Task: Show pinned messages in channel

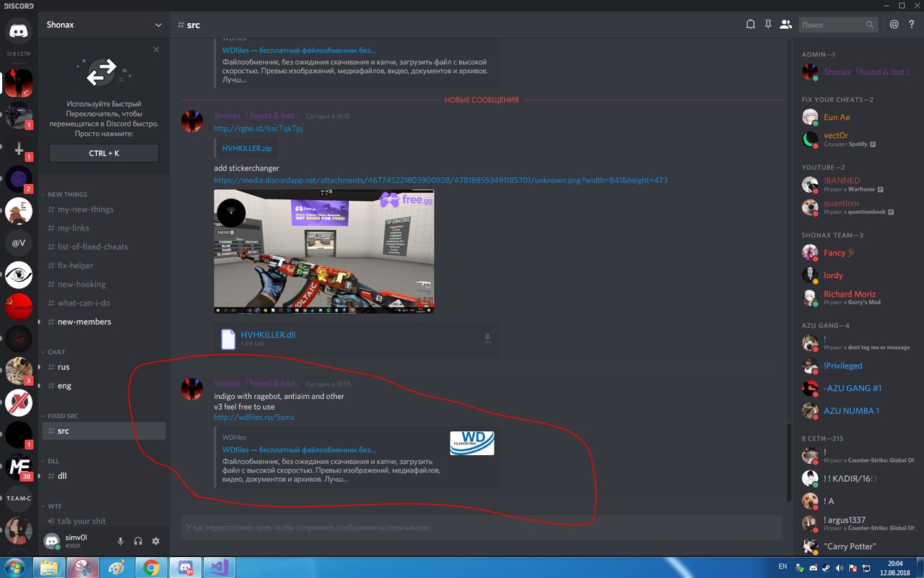Action: coord(768,25)
